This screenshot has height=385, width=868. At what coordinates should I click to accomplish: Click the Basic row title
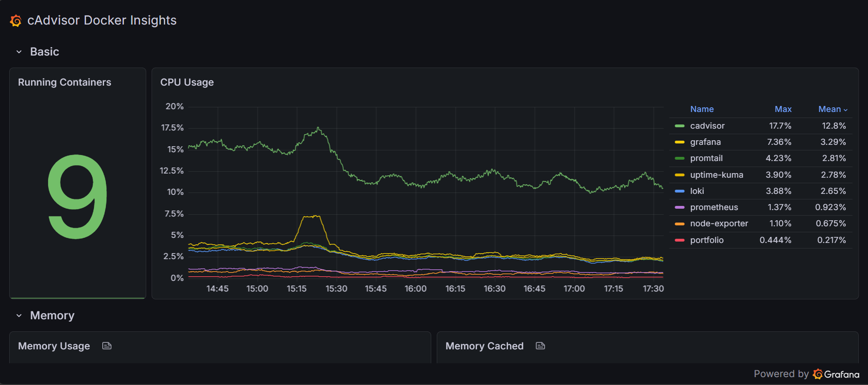pyautogui.click(x=44, y=52)
